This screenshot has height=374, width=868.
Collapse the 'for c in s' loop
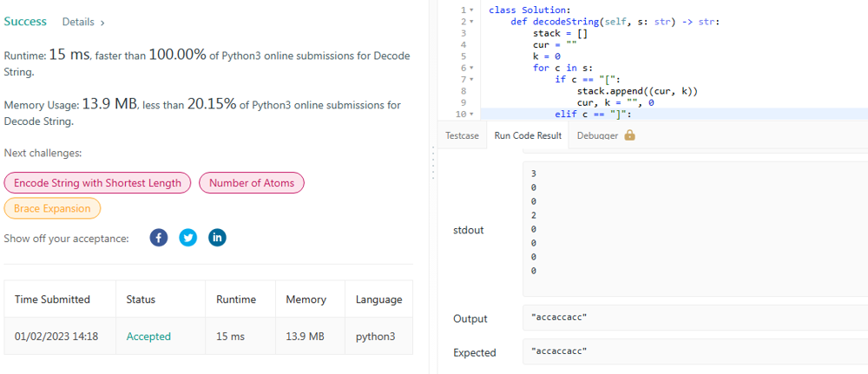471,68
